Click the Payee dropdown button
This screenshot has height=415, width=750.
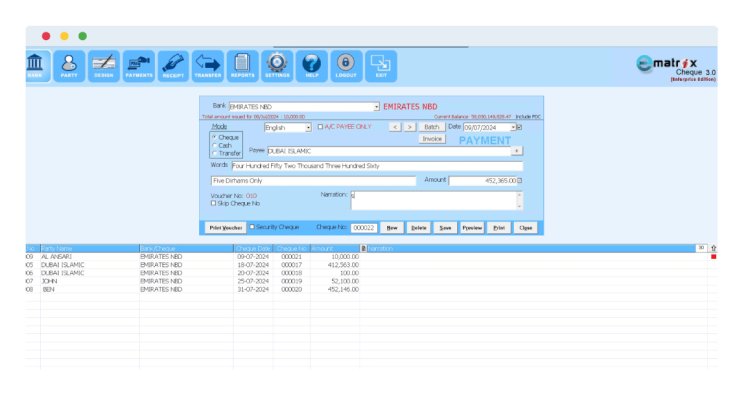click(x=517, y=151)
